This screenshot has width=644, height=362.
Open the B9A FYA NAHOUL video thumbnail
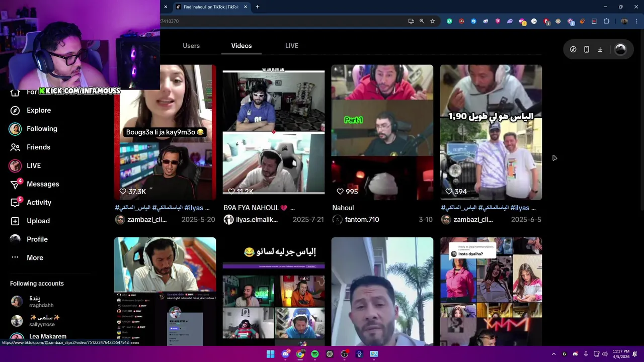tap(274, 132)
